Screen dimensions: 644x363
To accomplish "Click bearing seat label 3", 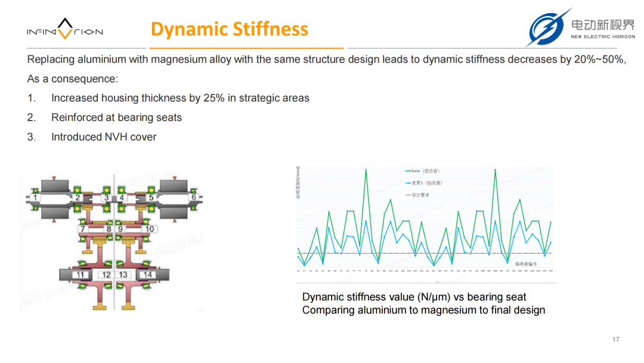I will pyautogui.click(x=107, y=198).
